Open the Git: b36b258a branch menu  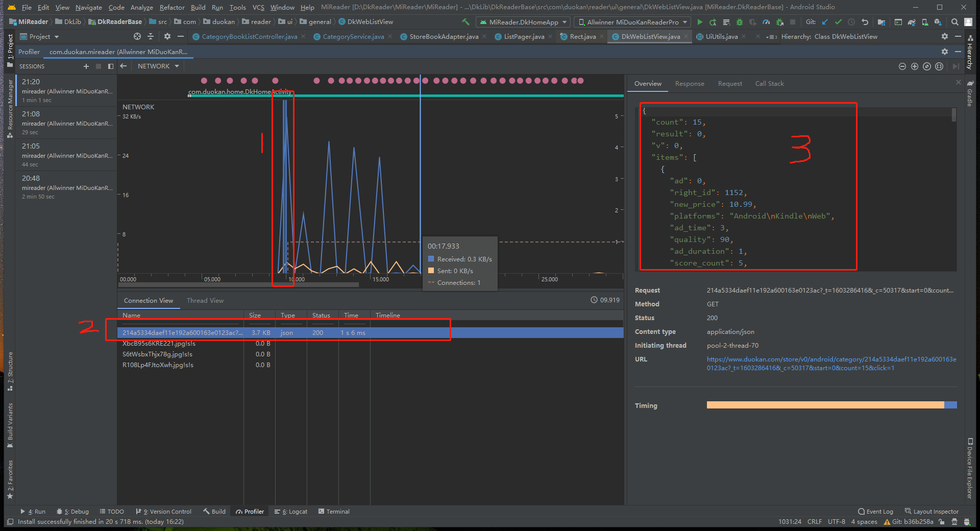point(909,522)
